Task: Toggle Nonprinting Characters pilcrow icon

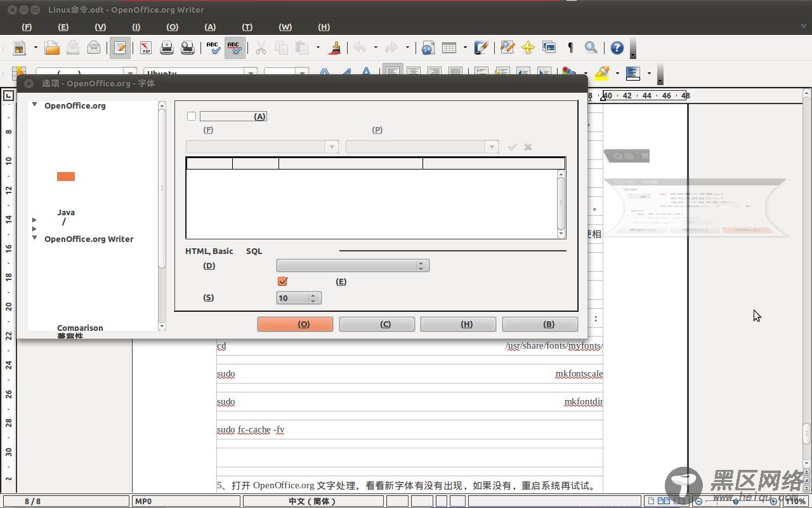Action: (570, 48)
